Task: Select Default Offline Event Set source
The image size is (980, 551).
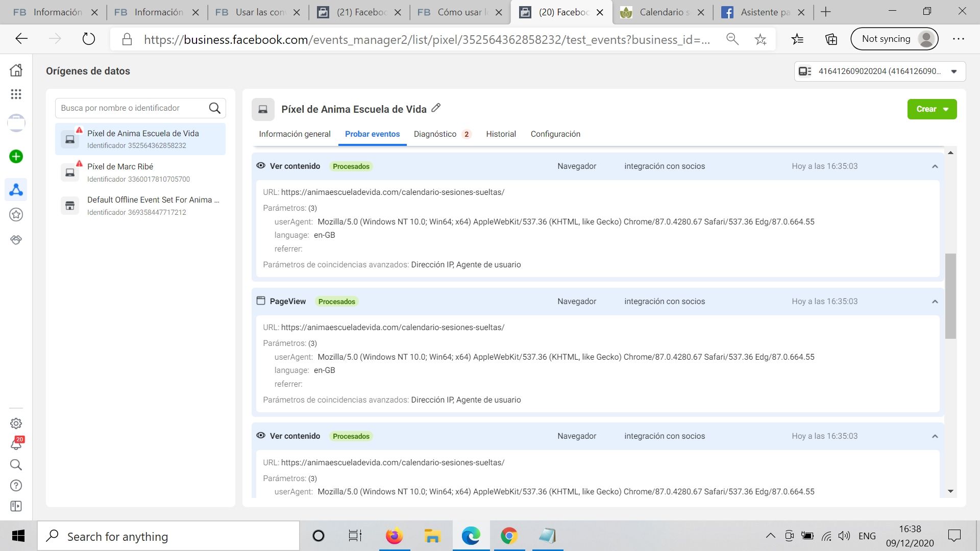Action: click(x=140, y=206)
